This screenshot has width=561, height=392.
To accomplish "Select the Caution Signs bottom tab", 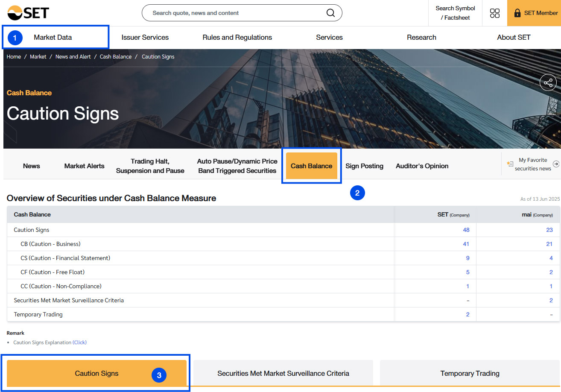I will pyautogui.click(x=96, y=373).
